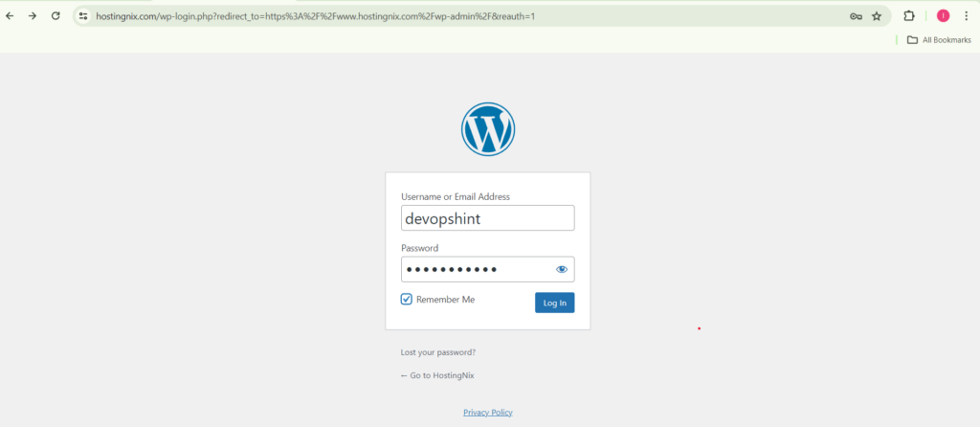This screenshot has height=427, width=980.
Task: Open Chrome three-dot menu
Action: pos(966,16)
